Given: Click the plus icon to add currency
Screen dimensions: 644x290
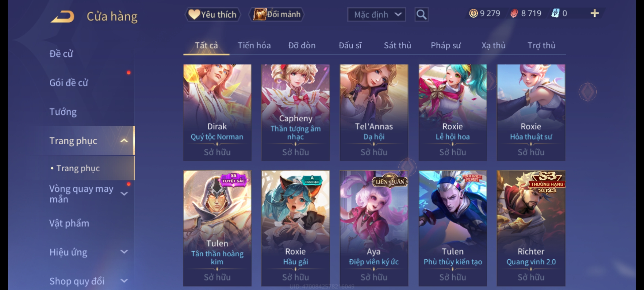Looking at the screenshot, I should [595, 13].
